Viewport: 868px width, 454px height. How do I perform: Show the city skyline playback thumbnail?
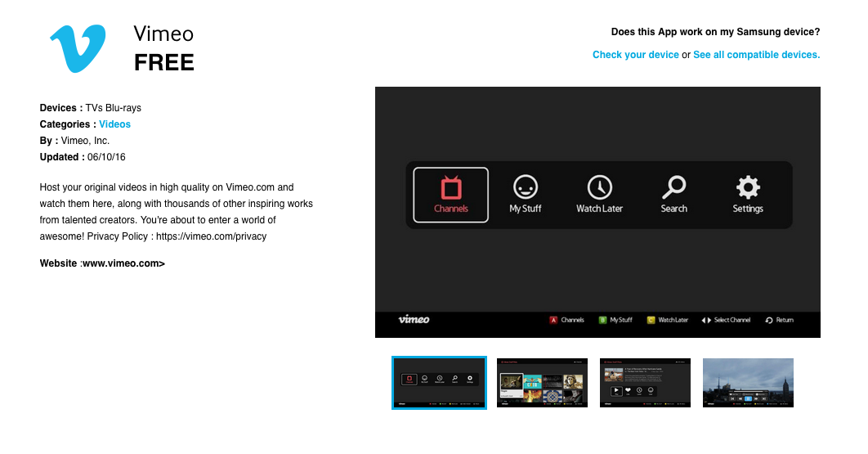pyautogui.click(x=748, y=383)
